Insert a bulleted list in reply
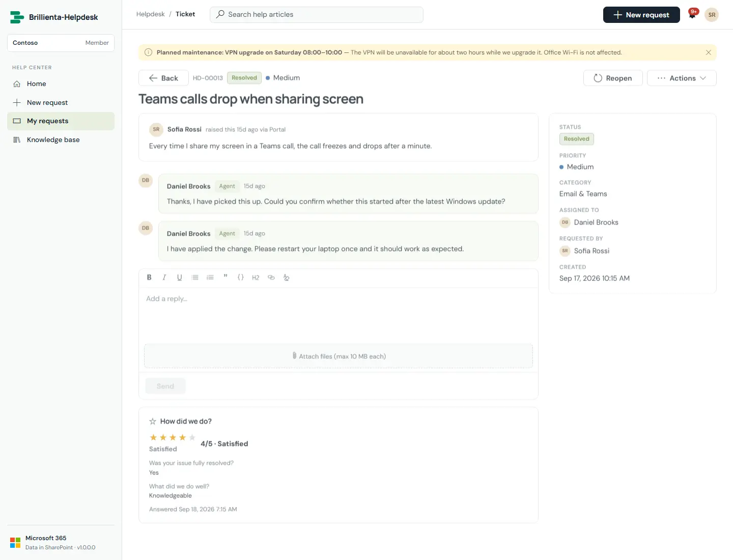 (x=195, y=277)
